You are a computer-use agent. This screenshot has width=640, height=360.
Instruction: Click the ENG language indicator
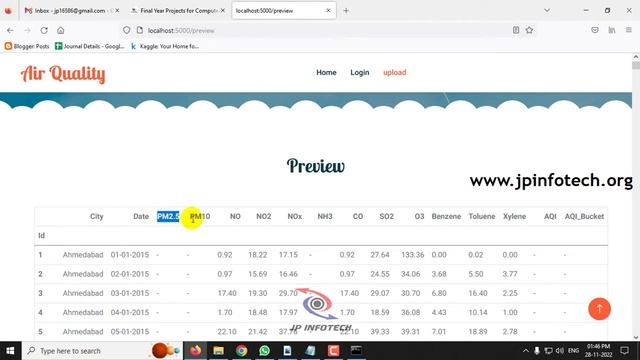pos(573,351)
